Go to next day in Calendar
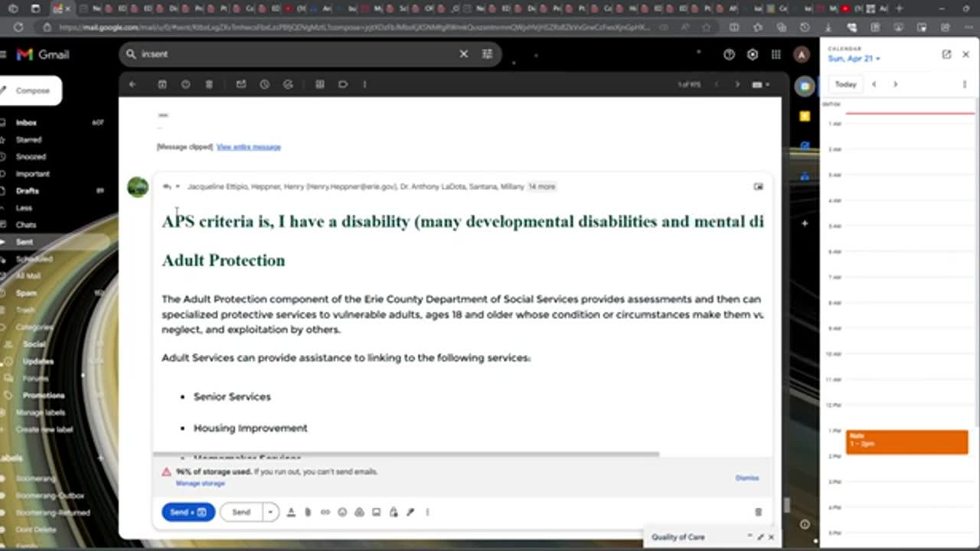The height and width of the screenshot is (551, 980). click(895, 84)
